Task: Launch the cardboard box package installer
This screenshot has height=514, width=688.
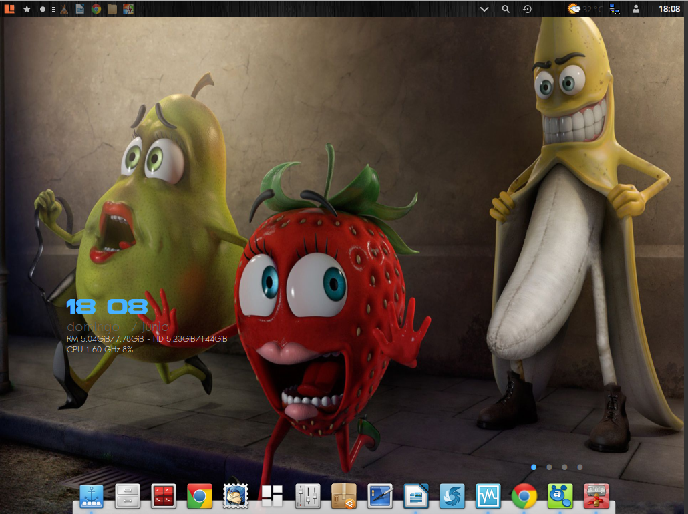Action: pos(344,495)
